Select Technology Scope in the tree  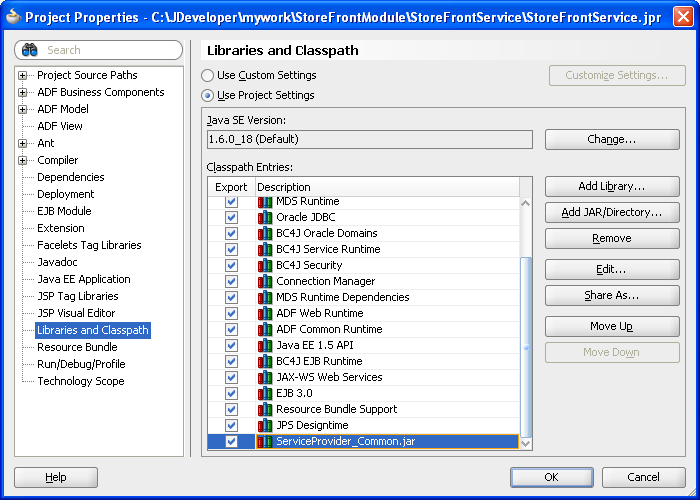coord(81,381)
